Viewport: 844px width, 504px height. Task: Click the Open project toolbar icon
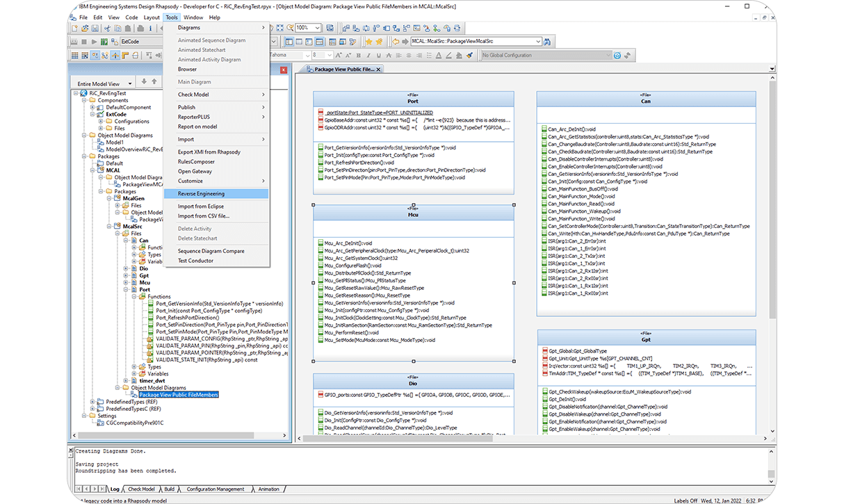pos(85,29)
